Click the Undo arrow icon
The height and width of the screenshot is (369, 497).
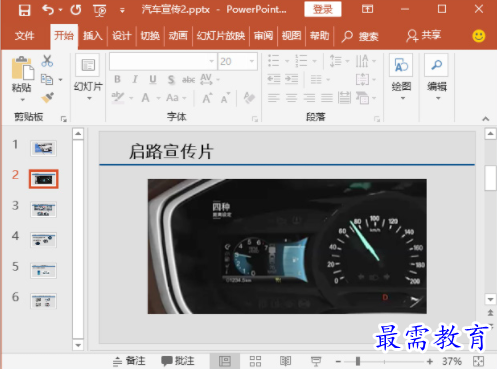tap(48, 10)
